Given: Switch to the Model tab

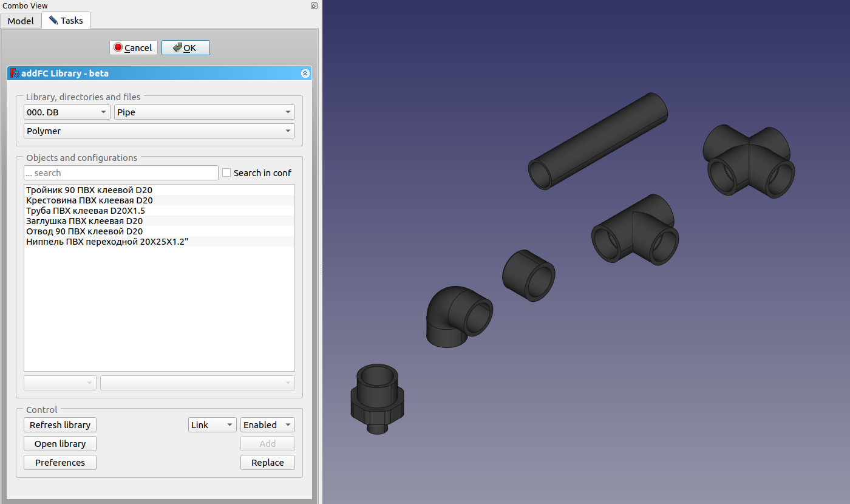Looking at the screenshot, I should (21, 21).
